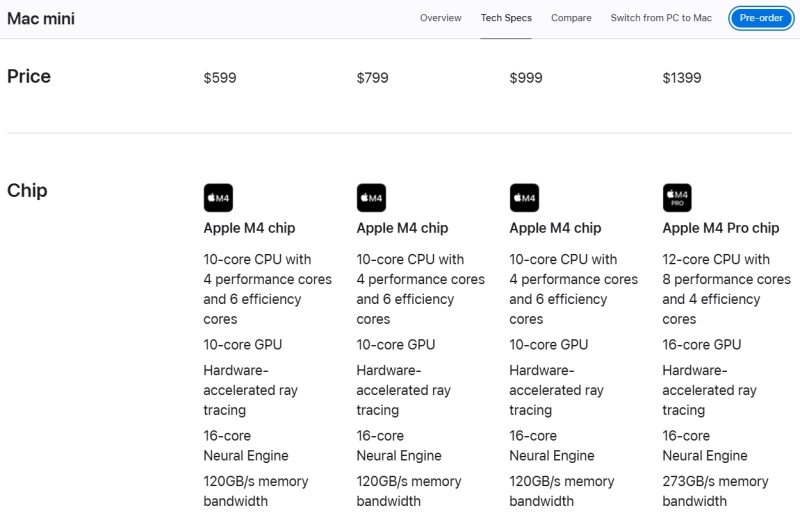Click the M4 Pro chip icon

pos(677,198)
